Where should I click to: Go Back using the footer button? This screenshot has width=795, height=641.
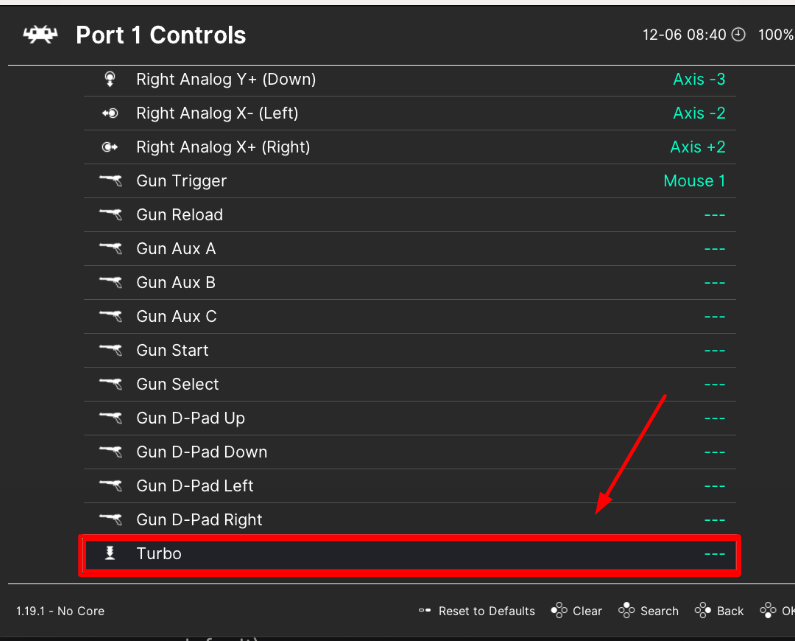point(719,611)
